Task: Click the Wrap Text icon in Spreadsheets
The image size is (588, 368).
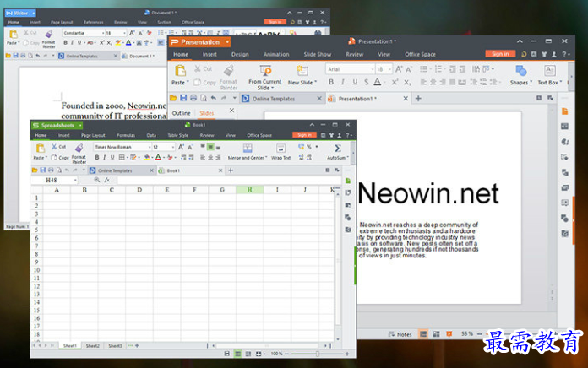Action: pyautogui.click(x=280, y=148)
